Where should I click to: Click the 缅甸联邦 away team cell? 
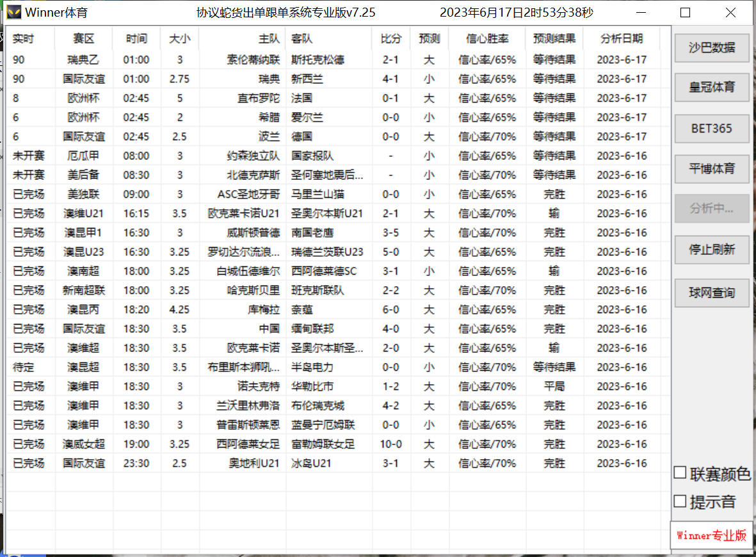click(x=312, y=329)
